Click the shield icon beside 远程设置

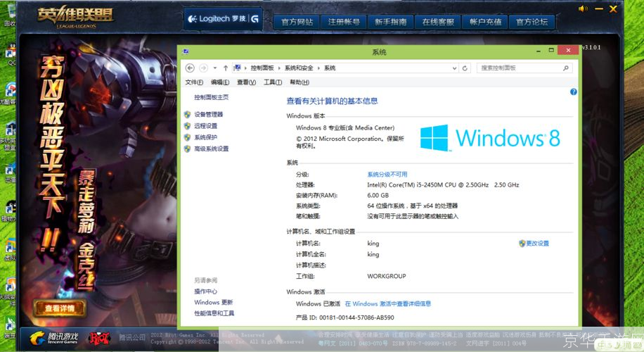(187, 126)
